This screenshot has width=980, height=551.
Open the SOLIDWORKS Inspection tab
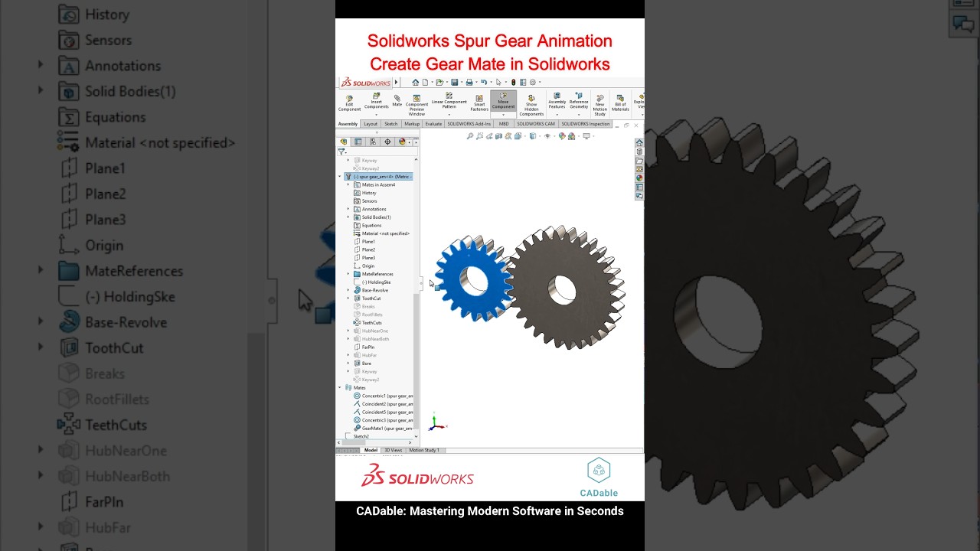(586, 124)
